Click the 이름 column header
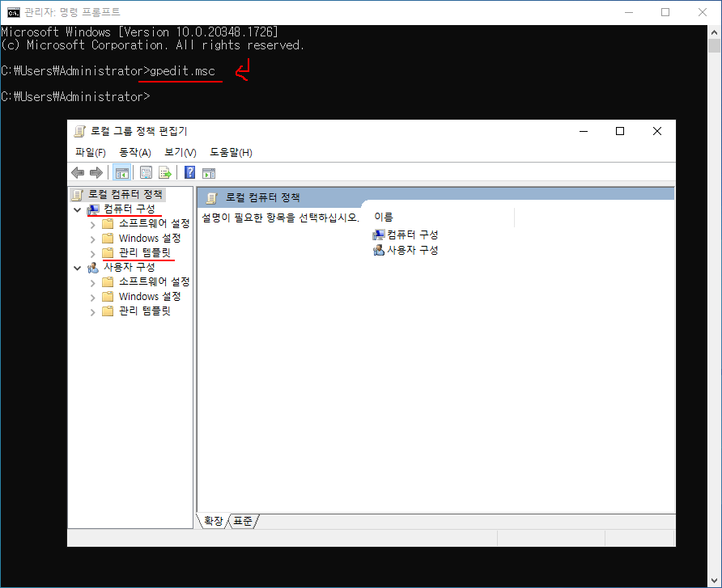This screenshot has height=588, width=722. point(442,218)
